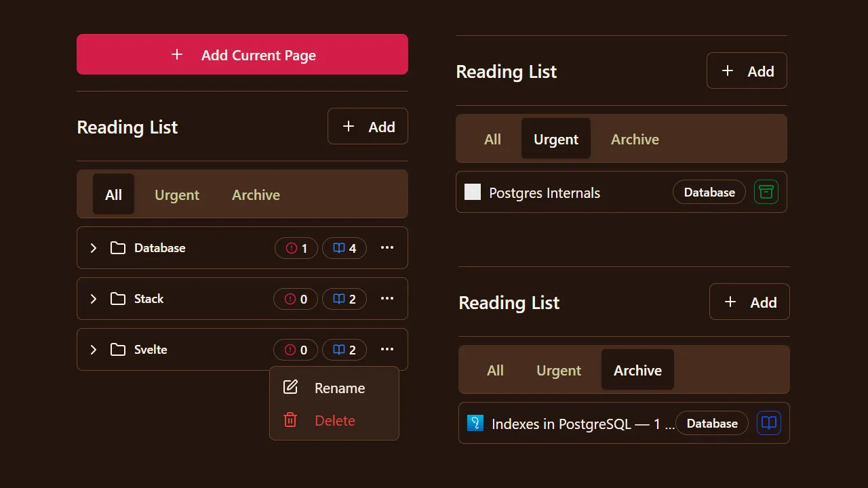
Task: Click the Postgres Internals favicon
Action: tap(473, 192)
